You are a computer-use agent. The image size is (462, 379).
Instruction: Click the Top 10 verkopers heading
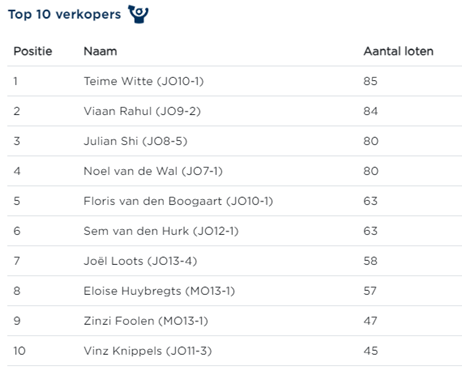click(x=65, y=14)
